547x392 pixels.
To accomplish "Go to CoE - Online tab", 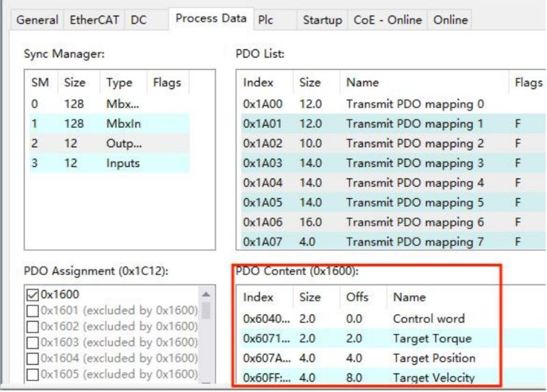I will (x=388, y=20).
